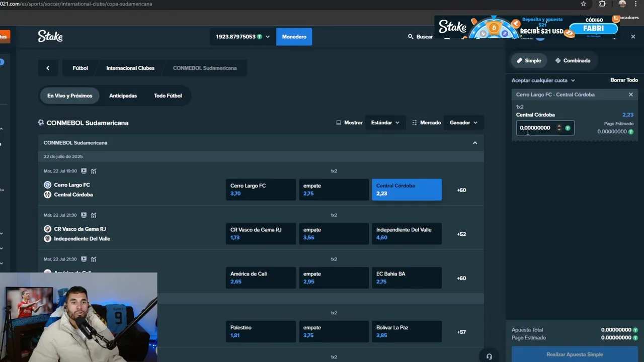Open statistics icon for América de Cali match
The image size is (644, 362).
[94, 259]
